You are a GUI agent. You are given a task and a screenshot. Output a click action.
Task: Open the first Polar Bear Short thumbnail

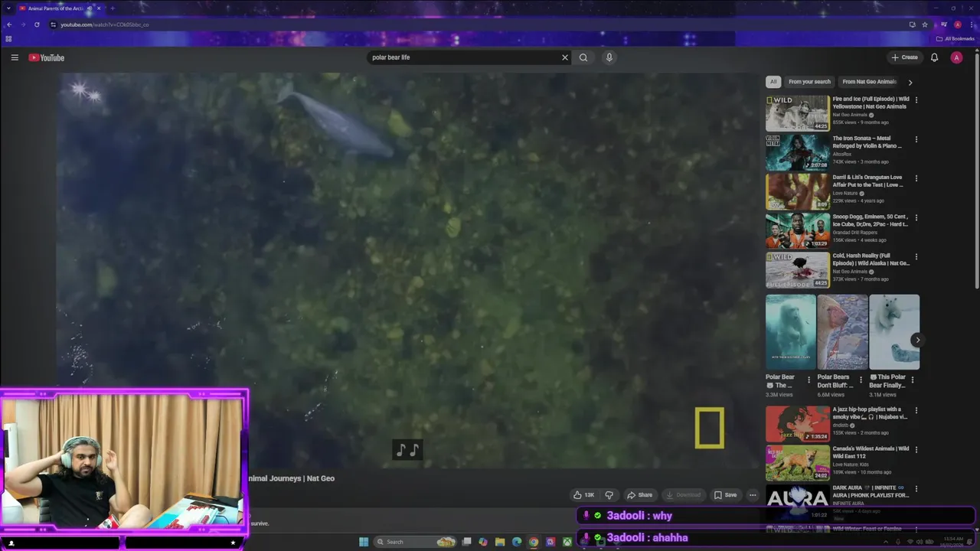coord(790,332)
